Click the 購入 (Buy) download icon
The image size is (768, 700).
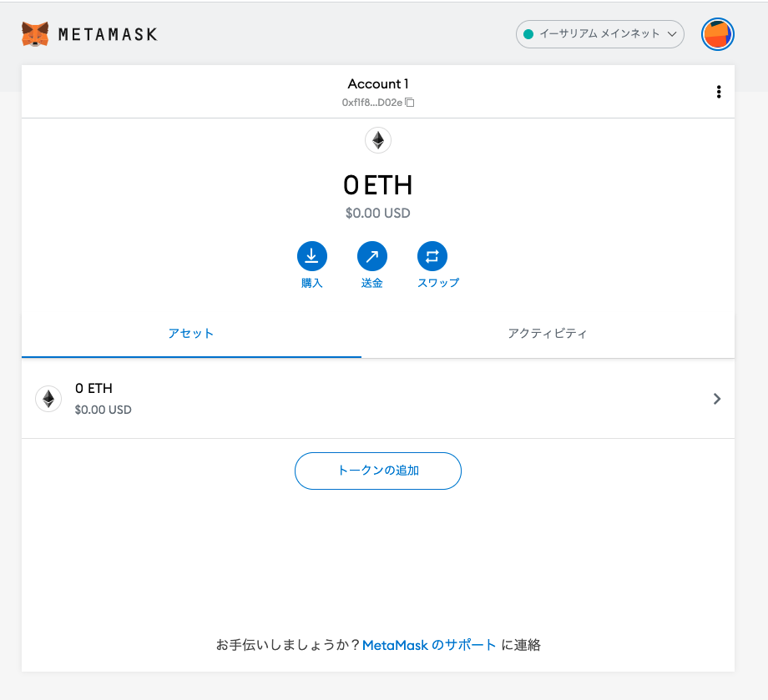point(311,256)
